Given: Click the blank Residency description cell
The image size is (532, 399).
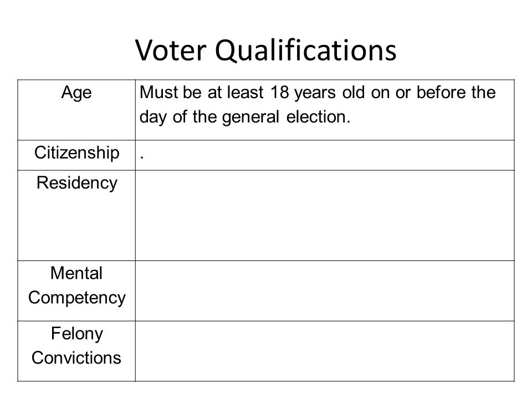Looking at the screenshot, I should (325, 216).
